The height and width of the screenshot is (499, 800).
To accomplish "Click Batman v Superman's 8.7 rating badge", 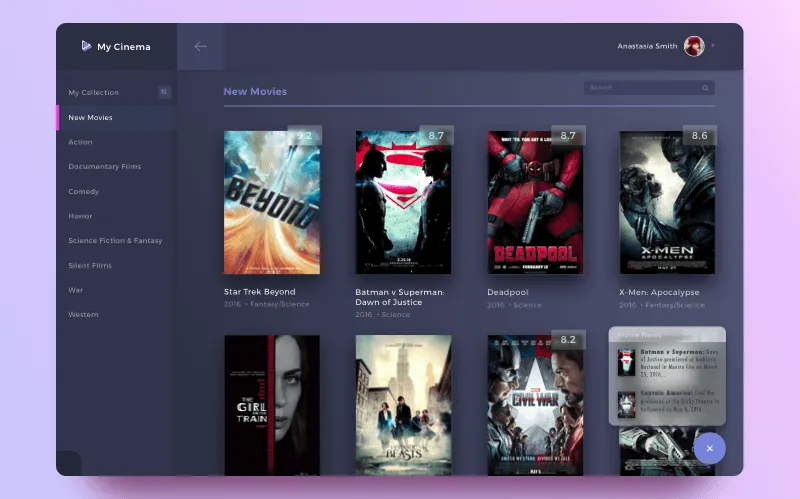I will coord(436,135).
